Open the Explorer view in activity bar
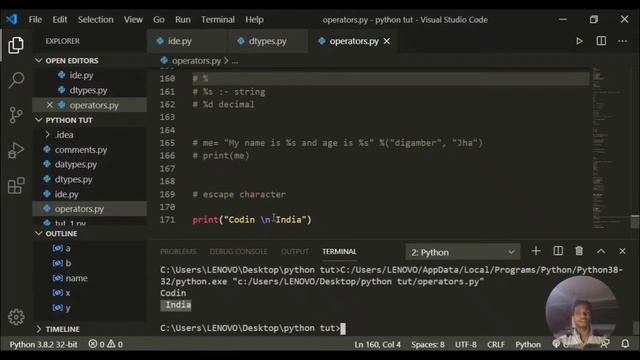640x360 pixels. pos(16,45)
